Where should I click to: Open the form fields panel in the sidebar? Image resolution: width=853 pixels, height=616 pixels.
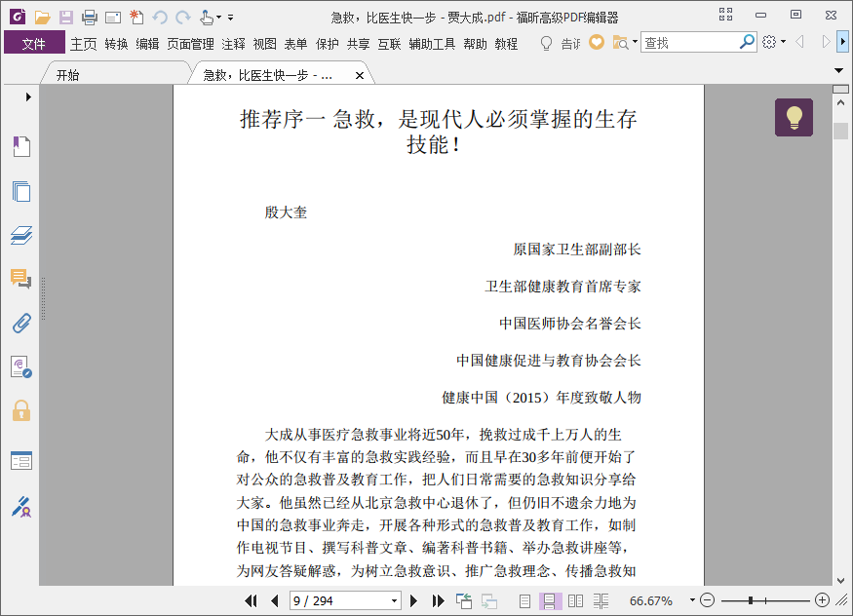click(x=21, y=460)
